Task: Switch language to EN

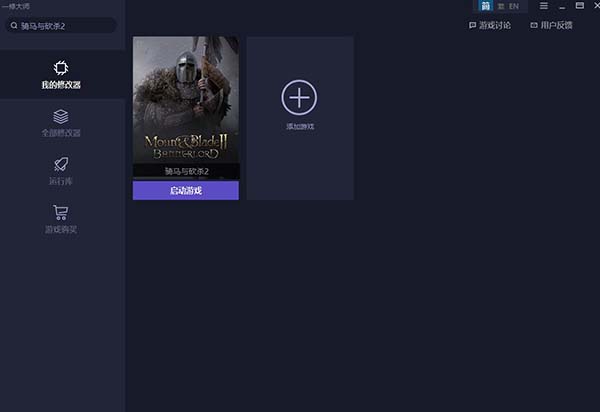Action: pos(514,6)
